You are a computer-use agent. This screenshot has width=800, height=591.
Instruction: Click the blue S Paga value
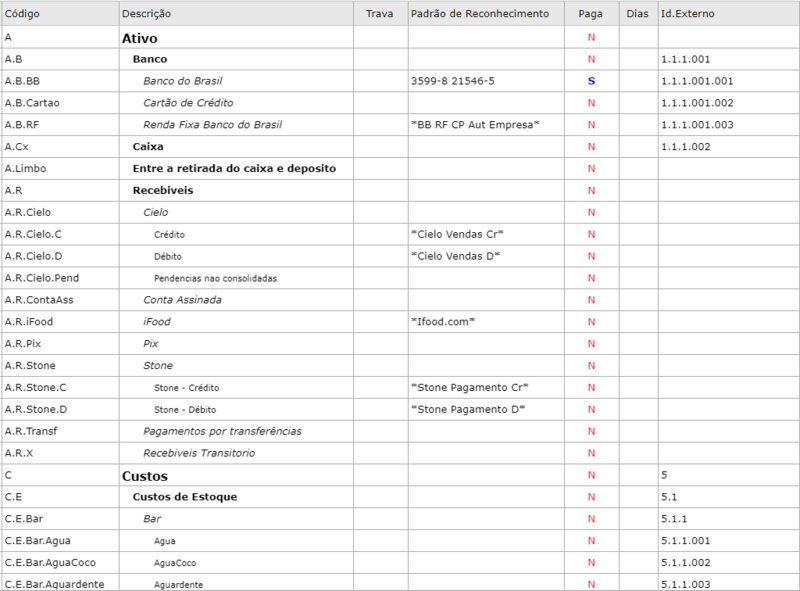pos(591,81)
